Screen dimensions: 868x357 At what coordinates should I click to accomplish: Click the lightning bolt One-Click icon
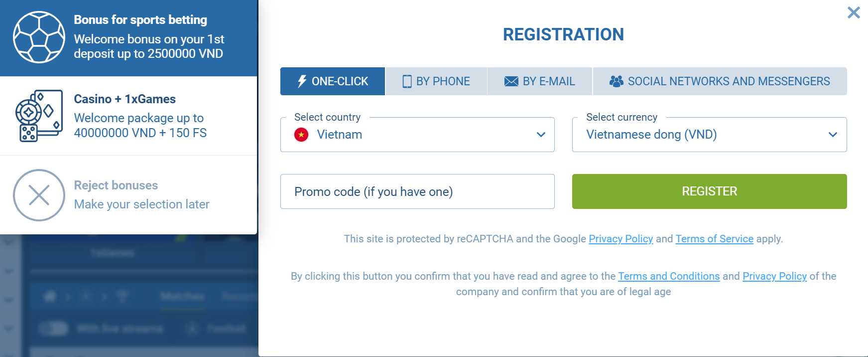tap(302, 81)
